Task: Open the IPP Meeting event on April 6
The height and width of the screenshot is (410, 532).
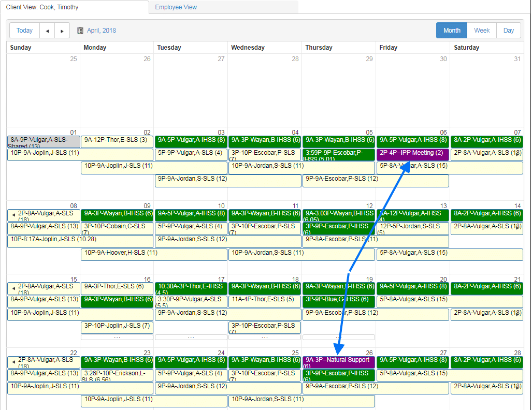Action: (412, 154)
